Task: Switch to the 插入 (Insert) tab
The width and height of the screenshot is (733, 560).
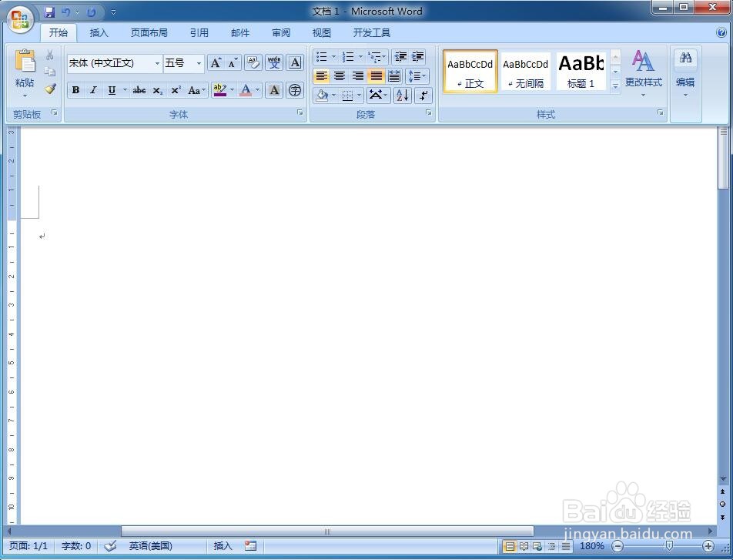Action: point(99,33)
